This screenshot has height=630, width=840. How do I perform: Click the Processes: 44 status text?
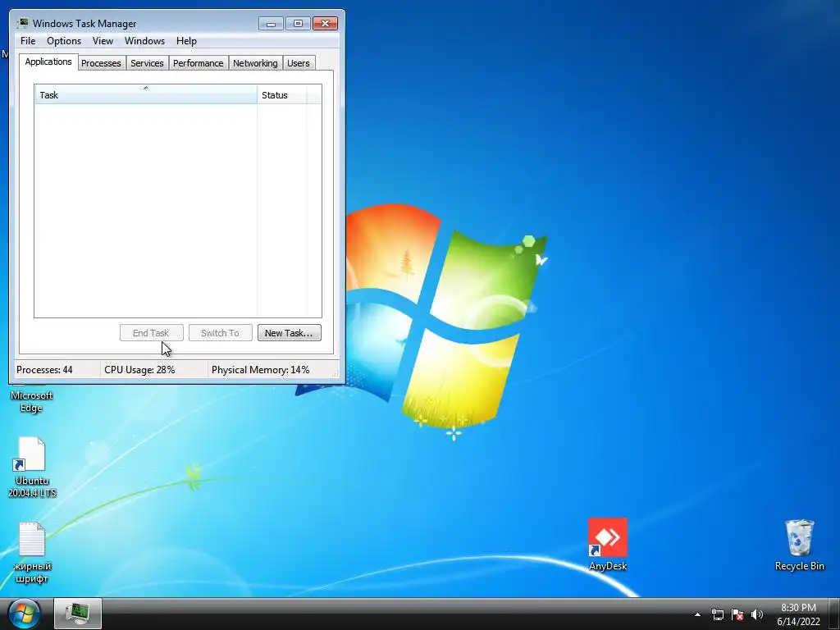coord(44,370)
